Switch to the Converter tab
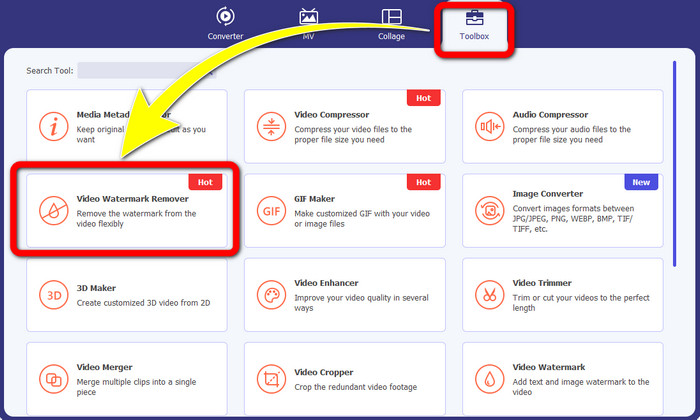Viewport: 700px width, 420px height. click(x=225, y=24)
